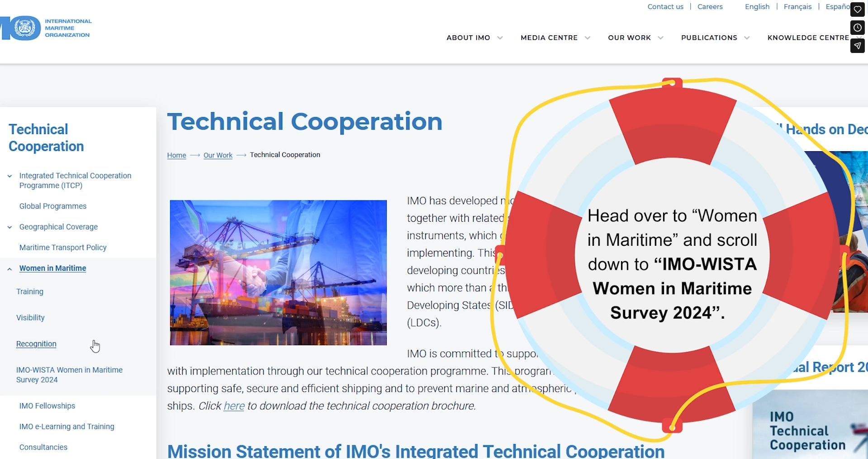Collapse the Women in Maritime chevron
The height and width of the screenshot is (459, 868).
tap(9, 269)
